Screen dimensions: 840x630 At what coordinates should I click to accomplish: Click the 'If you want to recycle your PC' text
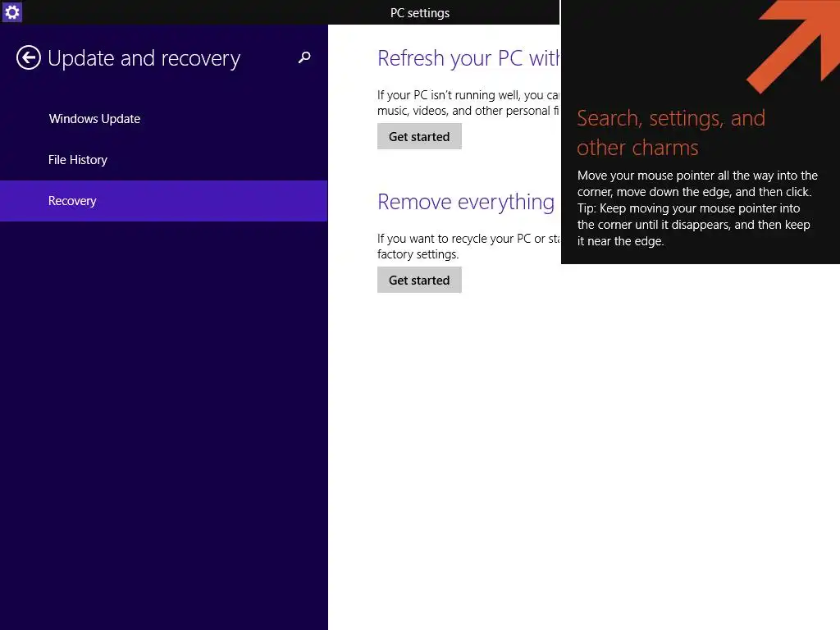(x=468, y=246)
